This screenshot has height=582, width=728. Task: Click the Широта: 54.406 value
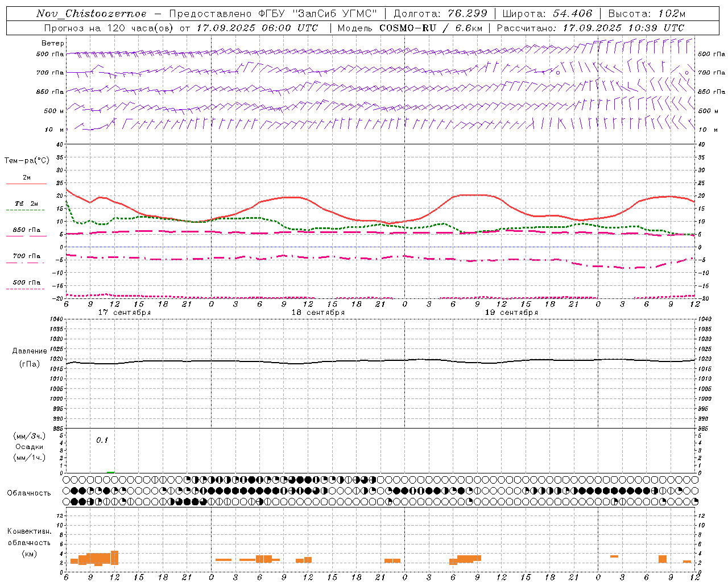pos(547,14)
